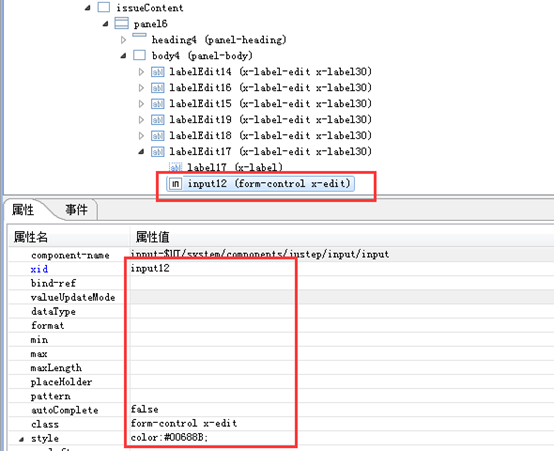This screenshot has height=451, width=554.
Task: Click the labelEdit16 component icon
Action: click(158, 88)
